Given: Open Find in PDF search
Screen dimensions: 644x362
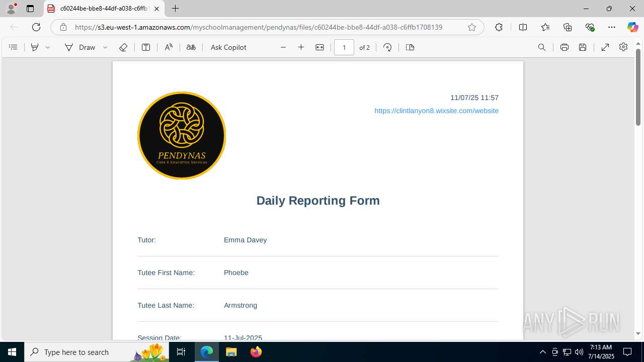Looking at the screenshot, I should [x=542, y=47].
